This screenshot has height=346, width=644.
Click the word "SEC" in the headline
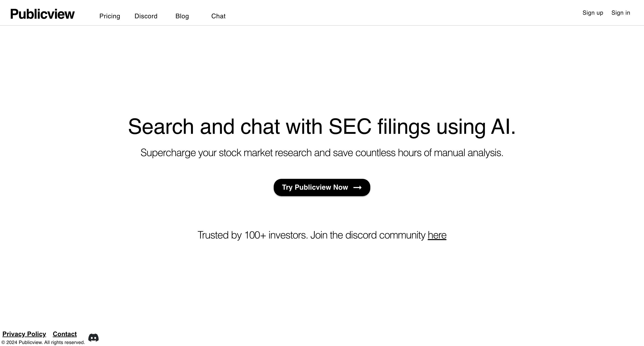[x=350, y=127]
